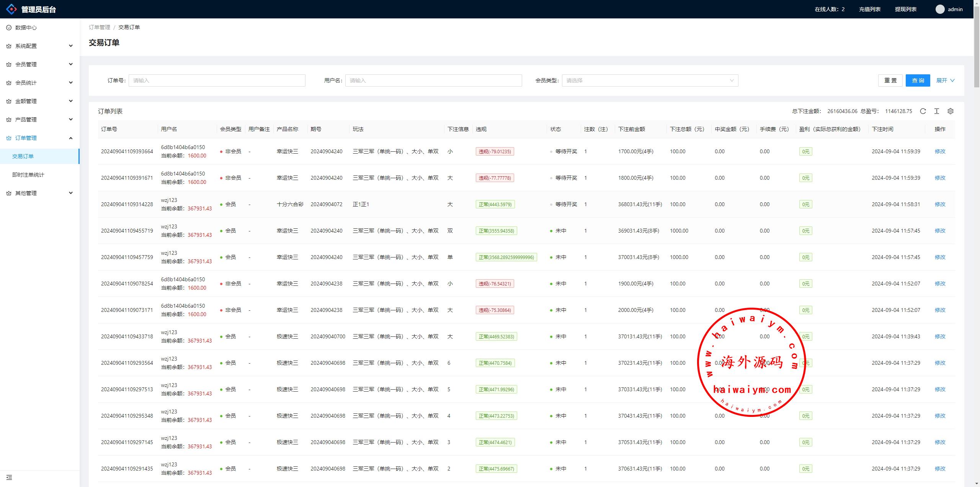This screenshot has width=980, height=487.
Task: Open column settings gear icon
Action: pos(951,111)
